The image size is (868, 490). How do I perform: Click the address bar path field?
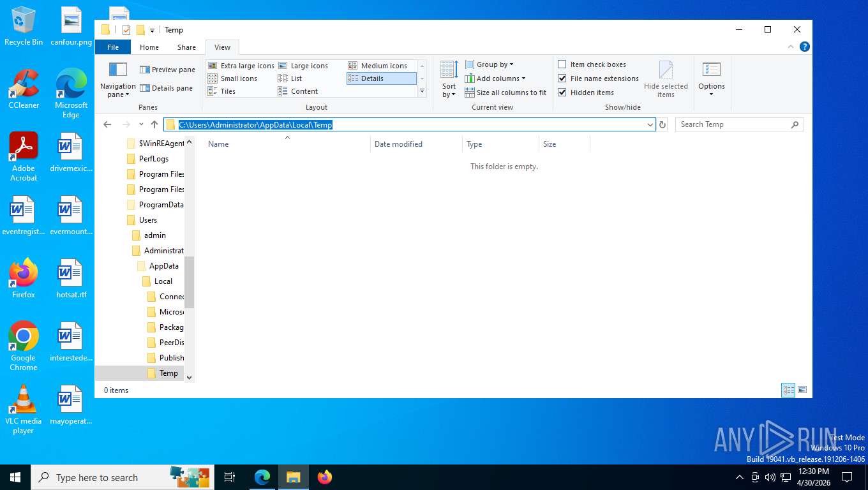[408, 125]
